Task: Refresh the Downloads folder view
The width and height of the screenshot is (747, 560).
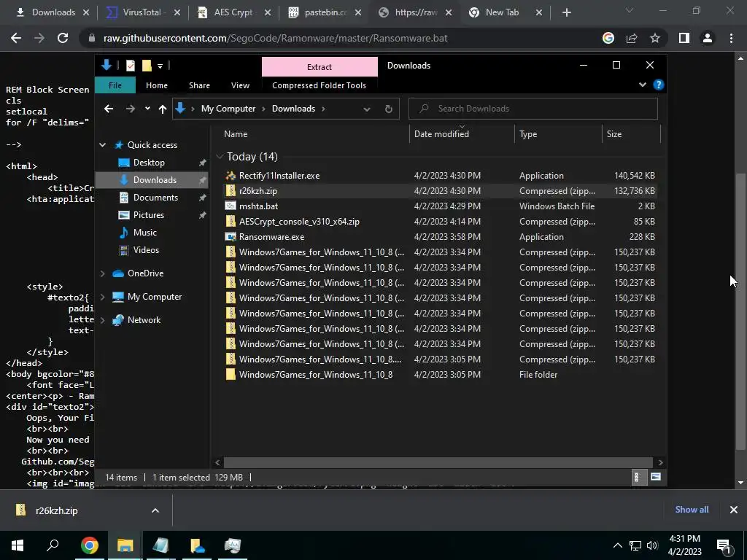Action: (389, 109)
